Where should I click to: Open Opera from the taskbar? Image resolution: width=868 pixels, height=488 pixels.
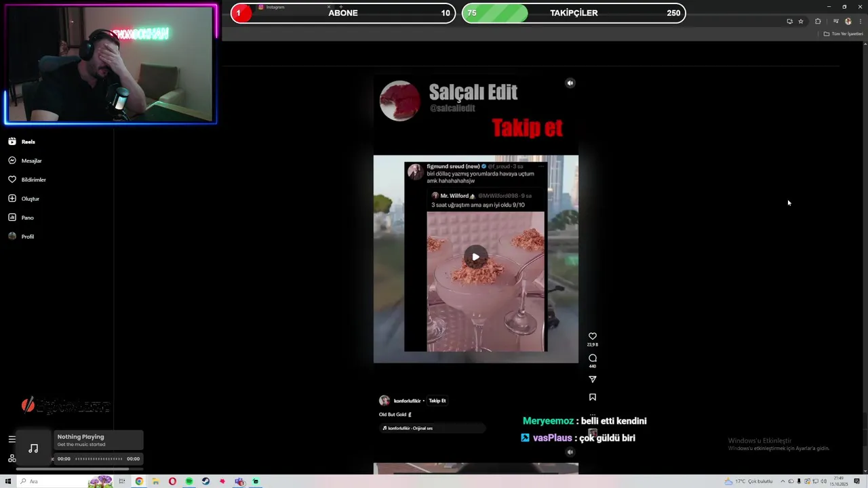click(172, 481)
